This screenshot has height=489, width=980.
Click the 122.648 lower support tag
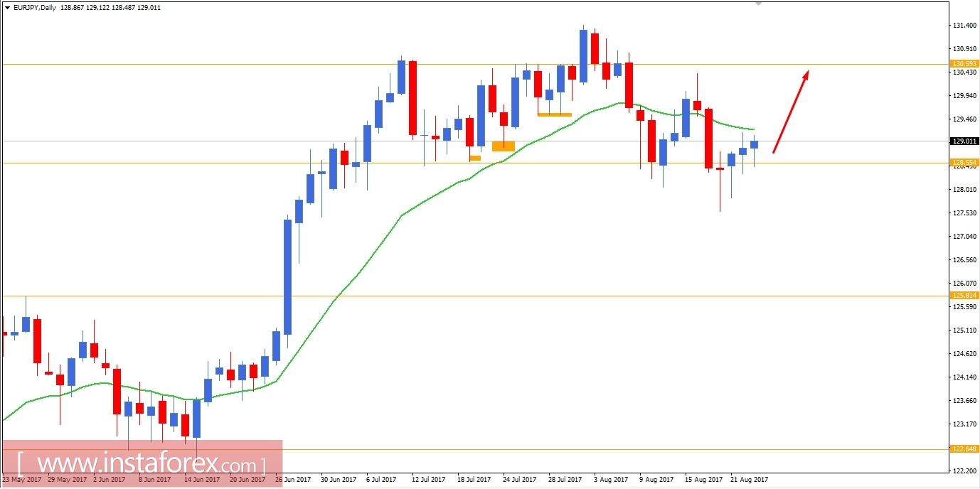965,448
